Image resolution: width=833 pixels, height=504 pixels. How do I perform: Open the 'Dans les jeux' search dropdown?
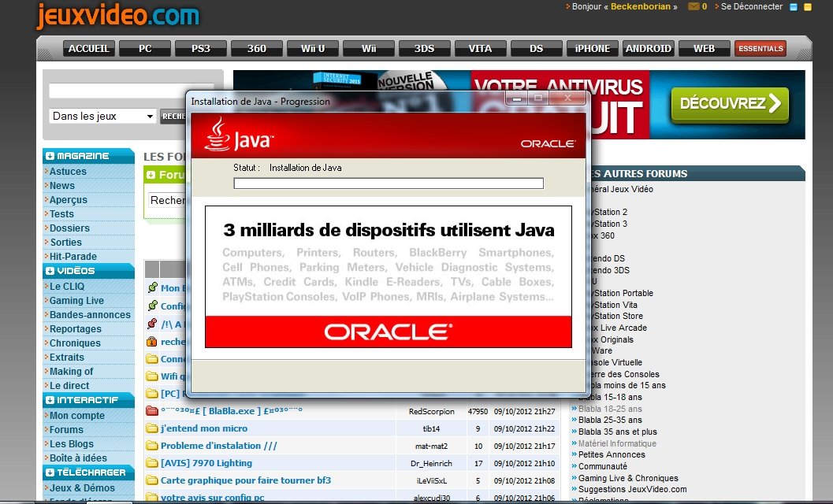click(x=102, y=117)
